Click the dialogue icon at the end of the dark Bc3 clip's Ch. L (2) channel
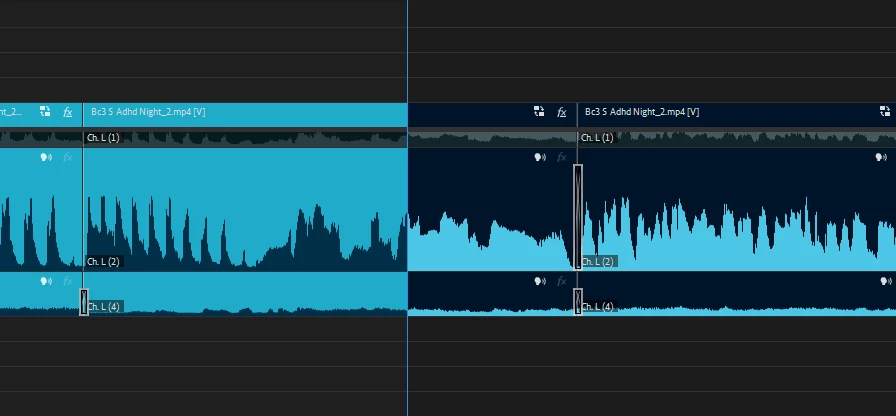The width and height of the screenshot is (896, 416). tap(881, 157)
